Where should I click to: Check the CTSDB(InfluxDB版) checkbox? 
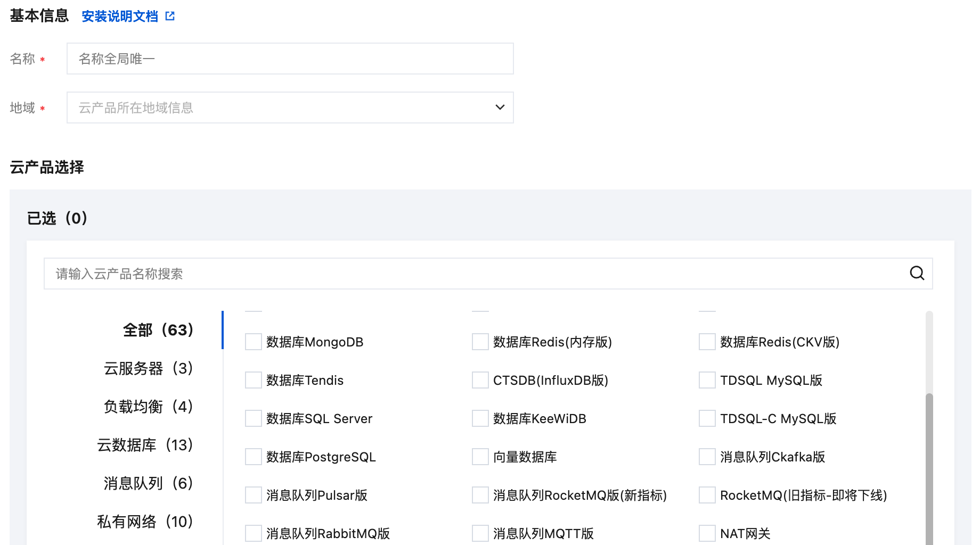tap(480, 380)
